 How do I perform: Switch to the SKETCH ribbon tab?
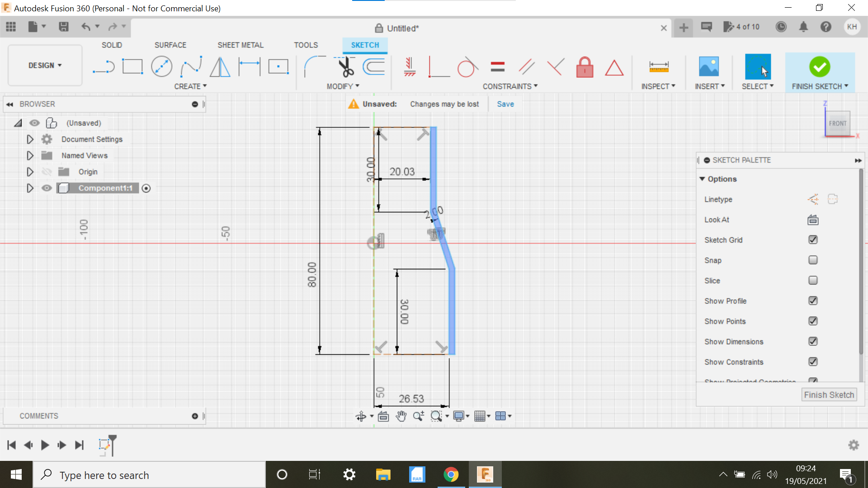tap(365, 45)
